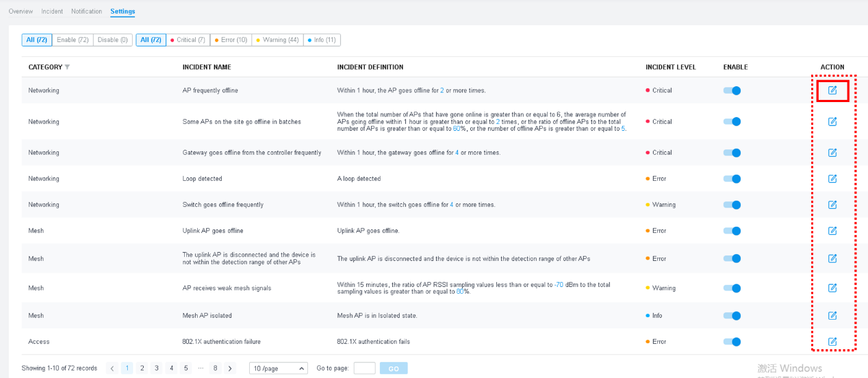This screenshot has width=868, height=378.
Task: Click the pagination ellipsis to skip pages
Action: tap(201, 368)
